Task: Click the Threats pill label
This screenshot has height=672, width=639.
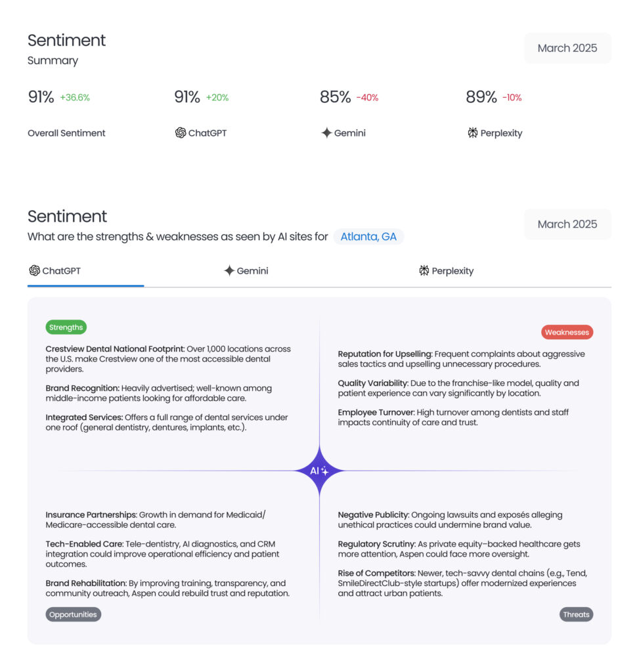Action: coord(576,614)
